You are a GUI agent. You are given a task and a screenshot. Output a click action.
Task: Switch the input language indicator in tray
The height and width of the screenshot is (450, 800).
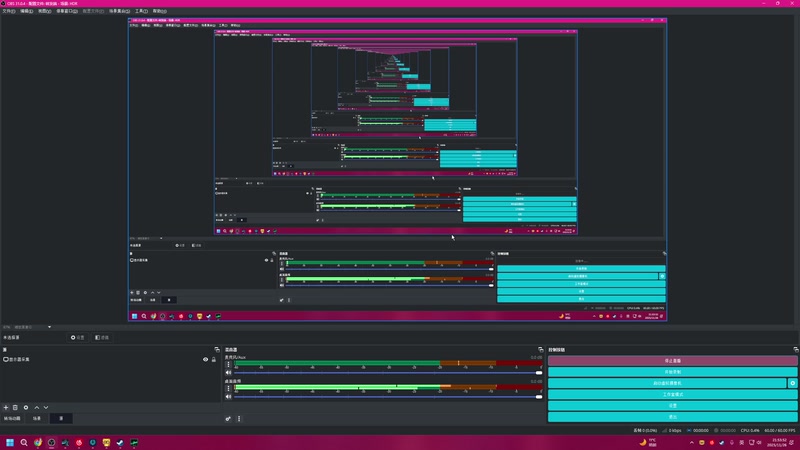point(741,443)
